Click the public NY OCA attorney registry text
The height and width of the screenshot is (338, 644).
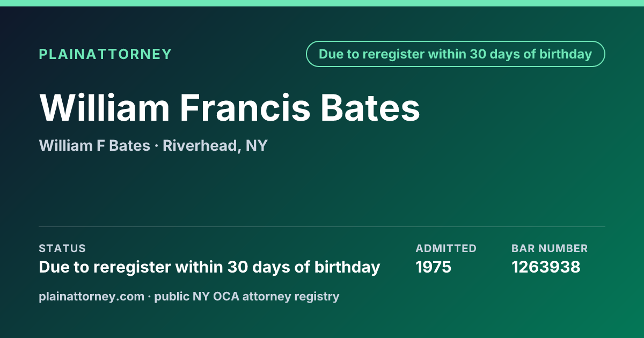click(247, 296)
